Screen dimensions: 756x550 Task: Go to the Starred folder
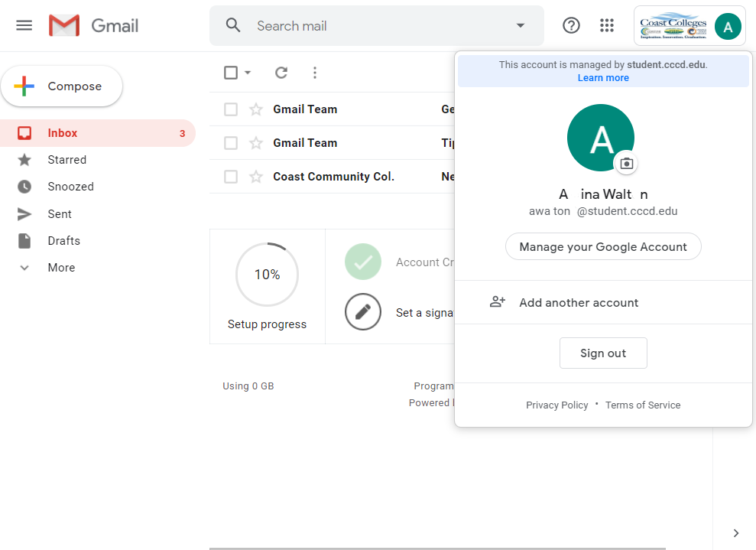[x=67, y=160]
